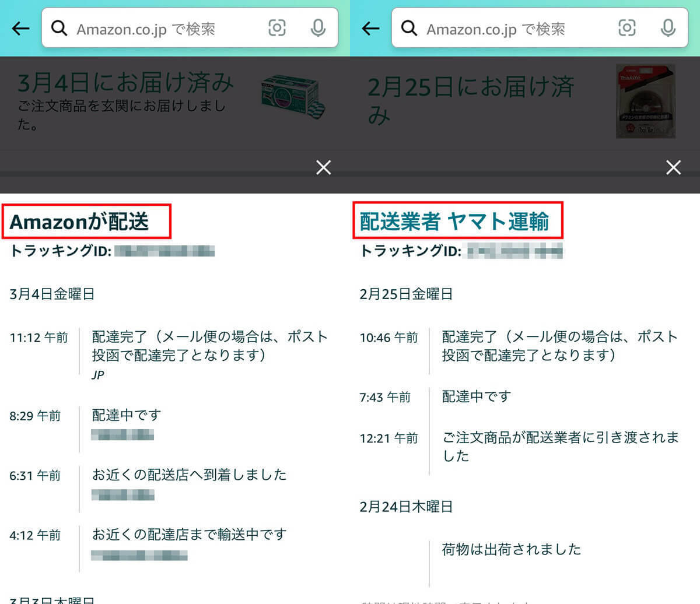The width and height of the screenshot is (700, 604).
Task: Select right tracking ID label
Action: (410, 251)
